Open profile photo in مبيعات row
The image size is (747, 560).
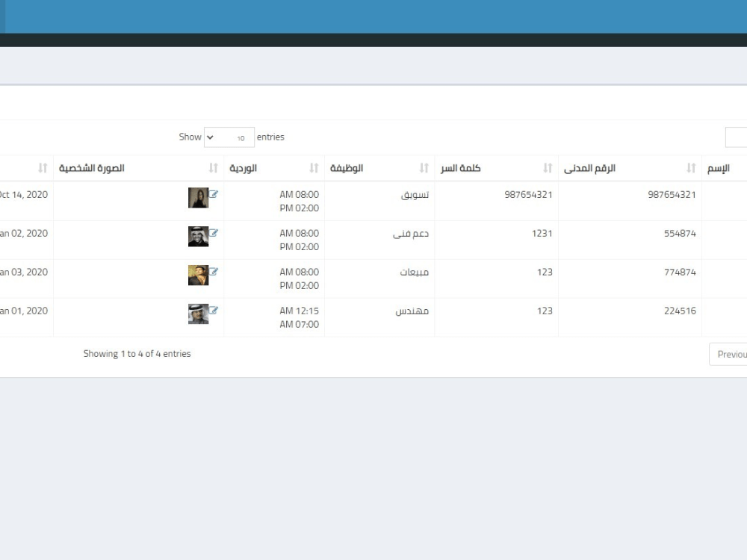198,276
